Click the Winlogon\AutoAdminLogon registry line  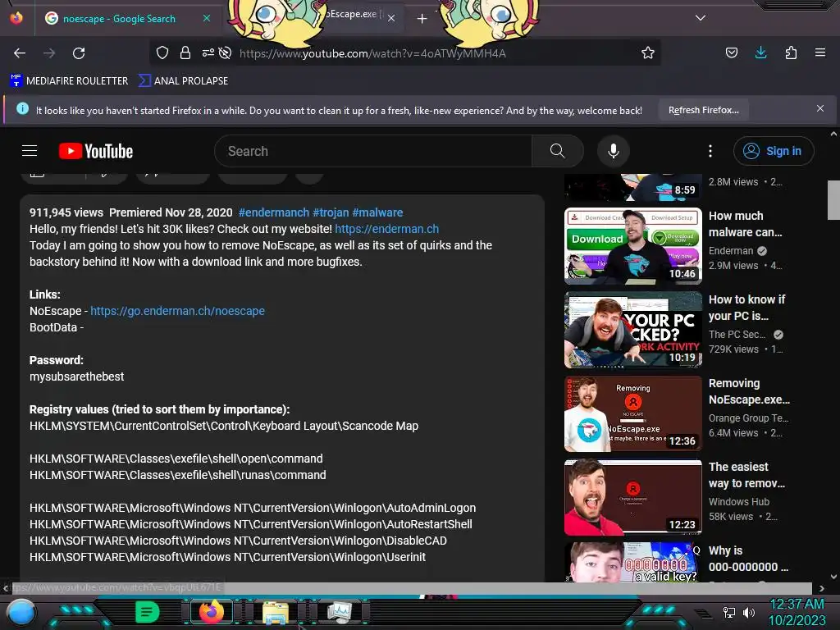coord(253,508)
